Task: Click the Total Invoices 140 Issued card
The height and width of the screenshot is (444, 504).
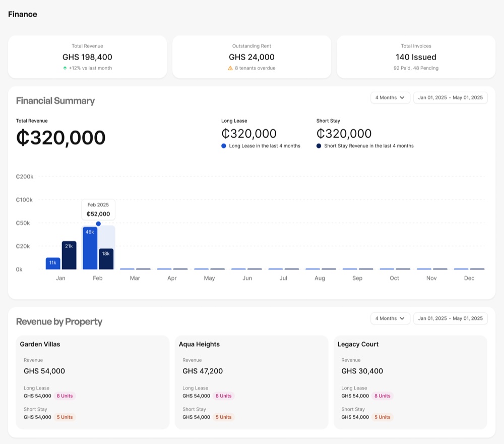Action: [416, 57]
